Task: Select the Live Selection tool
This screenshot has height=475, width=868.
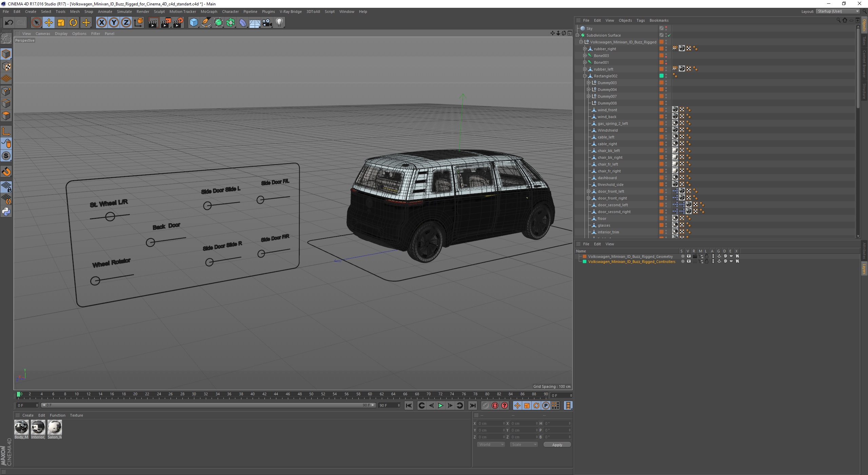Action: point(36,22)
